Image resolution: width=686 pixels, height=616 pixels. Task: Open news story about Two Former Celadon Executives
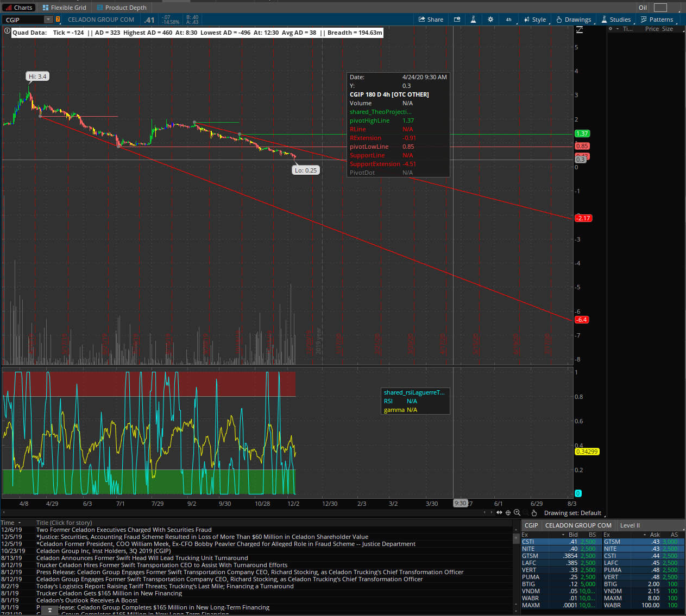coord(124,530)
